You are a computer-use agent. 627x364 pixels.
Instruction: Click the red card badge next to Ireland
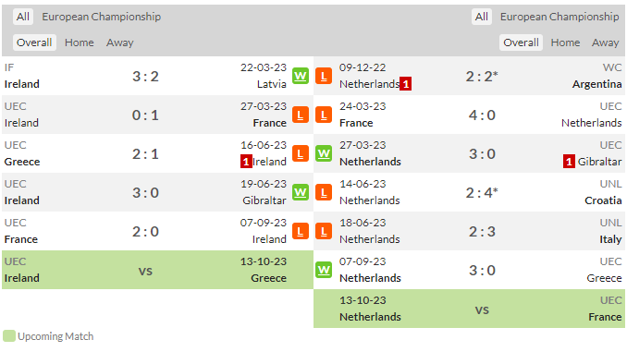point(246,162)
